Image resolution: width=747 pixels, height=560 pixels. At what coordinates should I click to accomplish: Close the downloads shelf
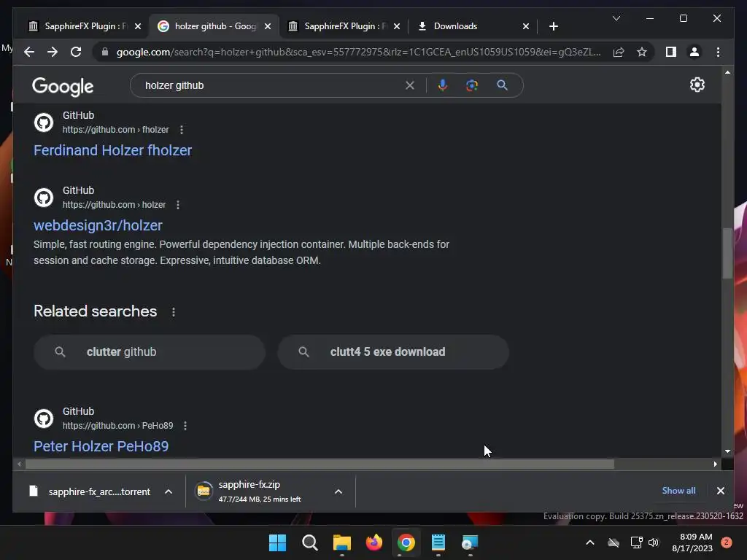point(720,491)
